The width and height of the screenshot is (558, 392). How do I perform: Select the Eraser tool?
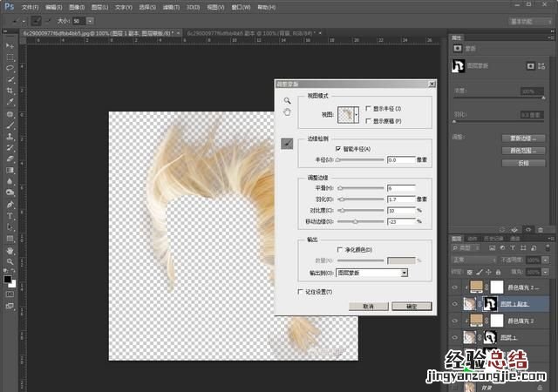tap(10, 159)
